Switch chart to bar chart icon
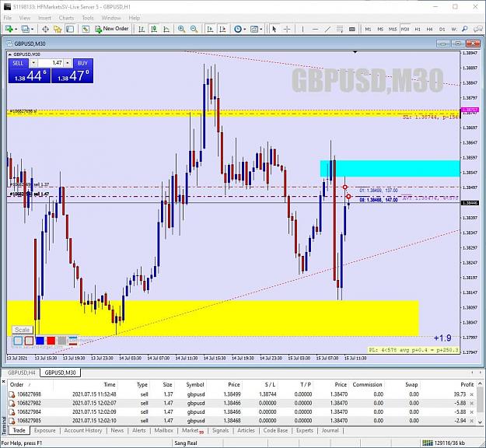The height and width of the screenshot is (448, 486). pos(142,29)
